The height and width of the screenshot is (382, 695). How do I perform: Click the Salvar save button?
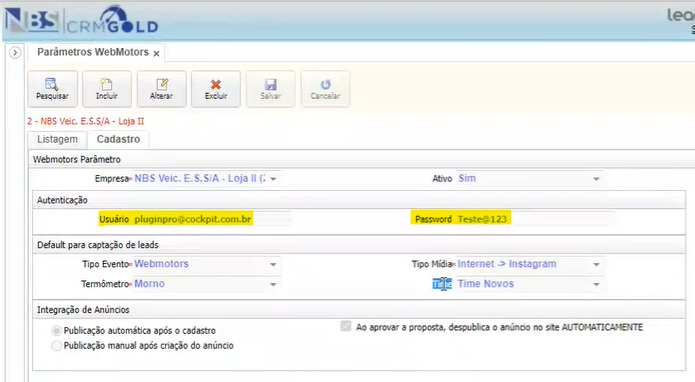coord(270,89)
